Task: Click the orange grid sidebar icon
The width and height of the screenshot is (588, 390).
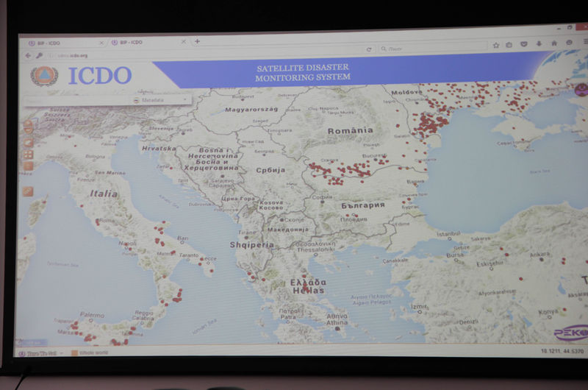Action: (28, 155)
